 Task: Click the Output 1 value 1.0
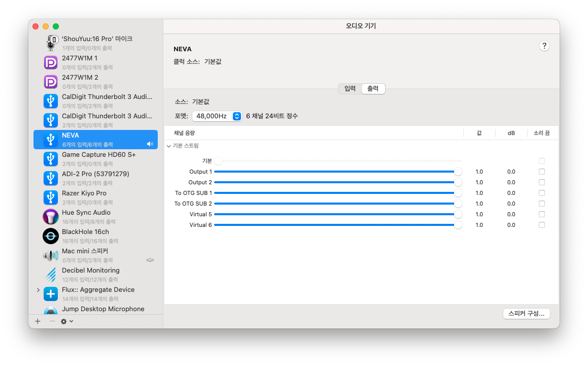click(479, 172)
